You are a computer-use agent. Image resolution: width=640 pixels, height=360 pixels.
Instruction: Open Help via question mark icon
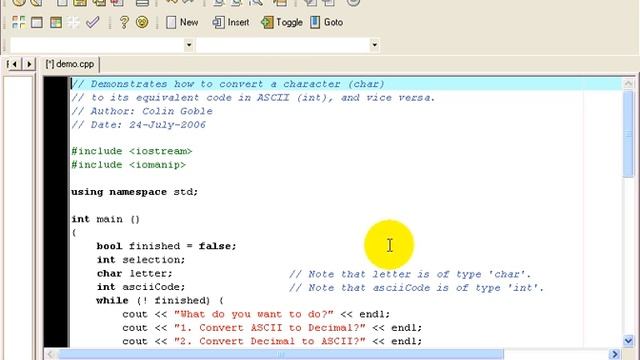click(124, 22)
